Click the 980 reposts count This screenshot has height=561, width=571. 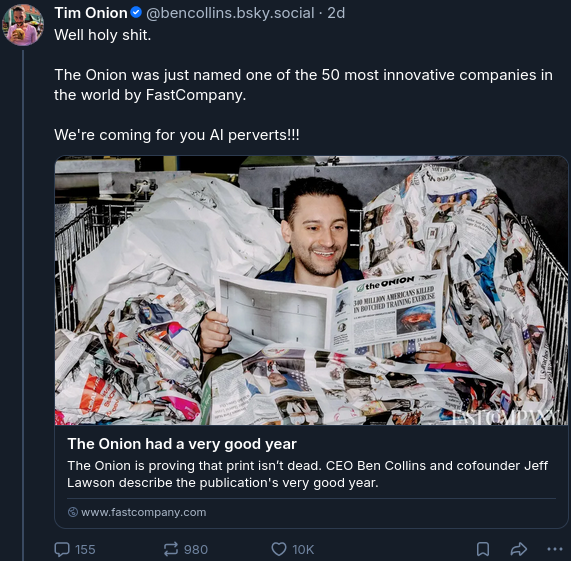196,549
